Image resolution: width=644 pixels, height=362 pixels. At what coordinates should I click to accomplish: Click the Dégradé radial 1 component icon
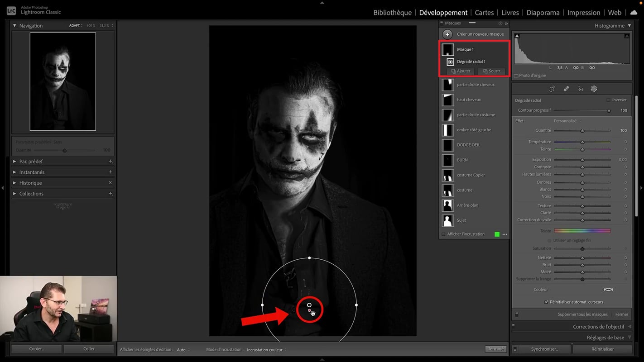tap(450, 62)
